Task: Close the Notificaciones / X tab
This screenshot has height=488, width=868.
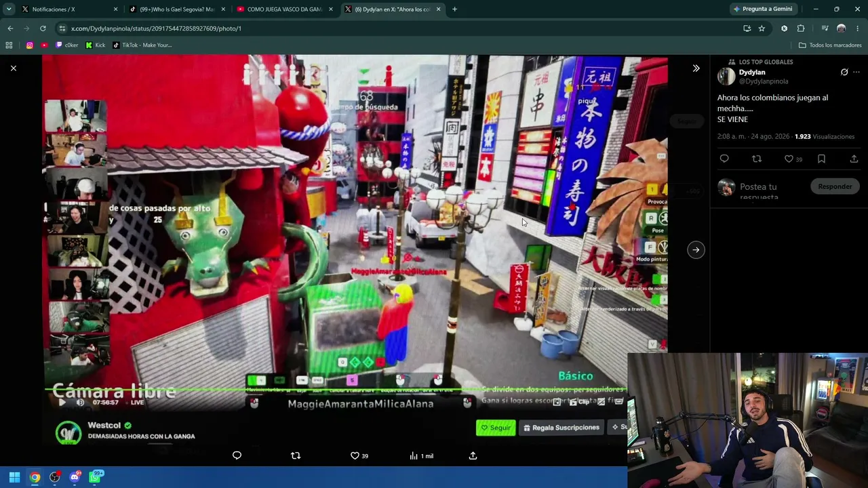Action: (115, 9)
